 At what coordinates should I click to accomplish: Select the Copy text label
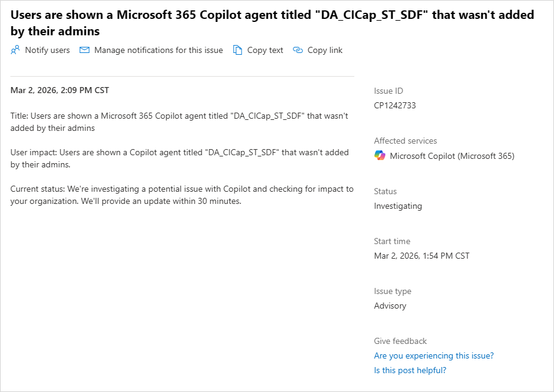(265, 51)
